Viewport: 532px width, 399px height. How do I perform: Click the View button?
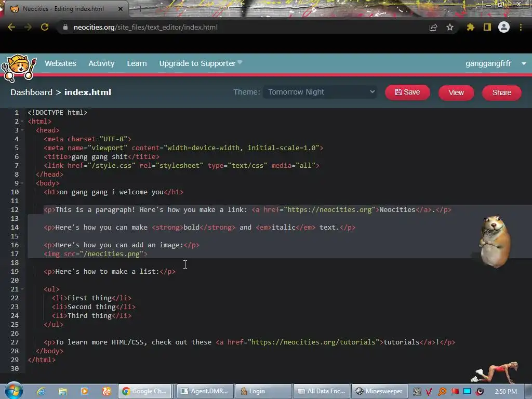click(x=456, y=92)
